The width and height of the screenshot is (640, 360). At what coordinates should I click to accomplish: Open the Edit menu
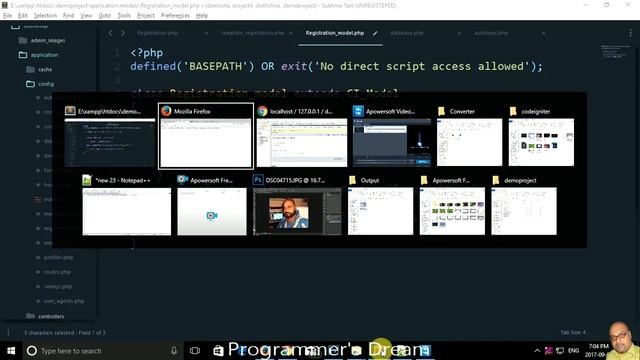22,16
